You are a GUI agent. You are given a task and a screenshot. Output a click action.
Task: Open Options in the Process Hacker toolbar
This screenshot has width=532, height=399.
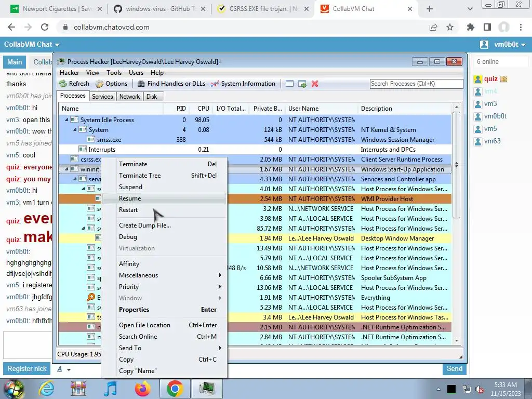(x=111, y=84)
